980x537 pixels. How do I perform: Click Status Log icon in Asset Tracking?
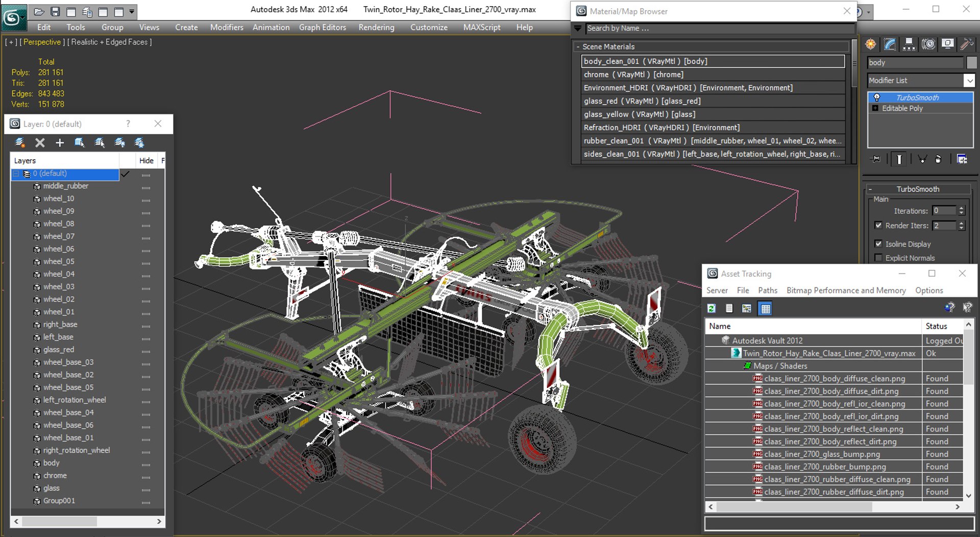pyautogui.click(x=729, y=308)
